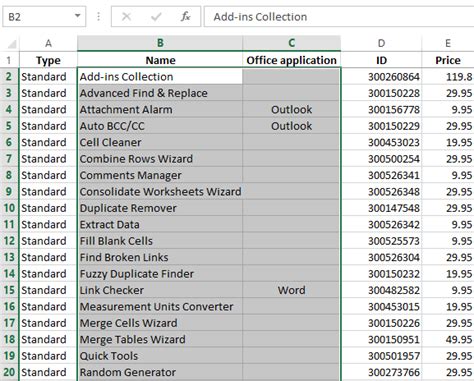
Task: Click Word cell in Link Checker row
Action: pos(292,290)
